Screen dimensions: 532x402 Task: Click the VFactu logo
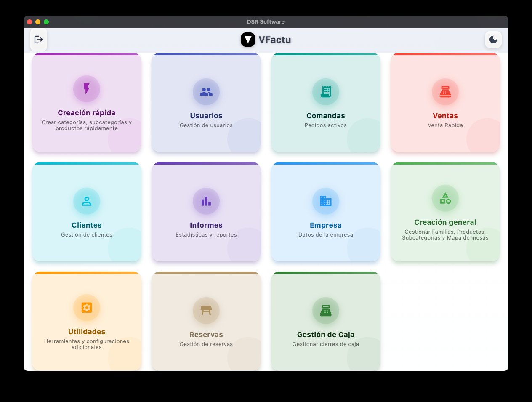click(x=248, y=39)
